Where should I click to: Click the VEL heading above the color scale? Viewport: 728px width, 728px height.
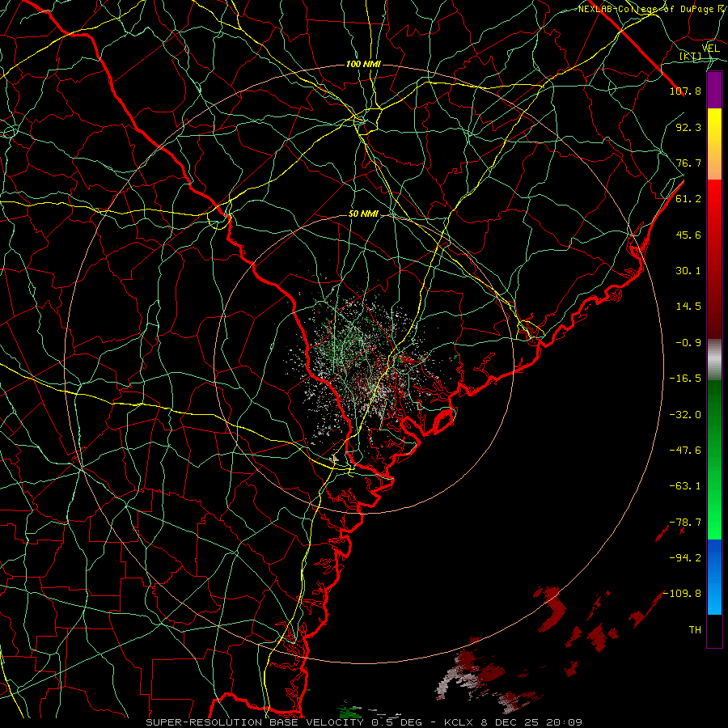(710, 49)
